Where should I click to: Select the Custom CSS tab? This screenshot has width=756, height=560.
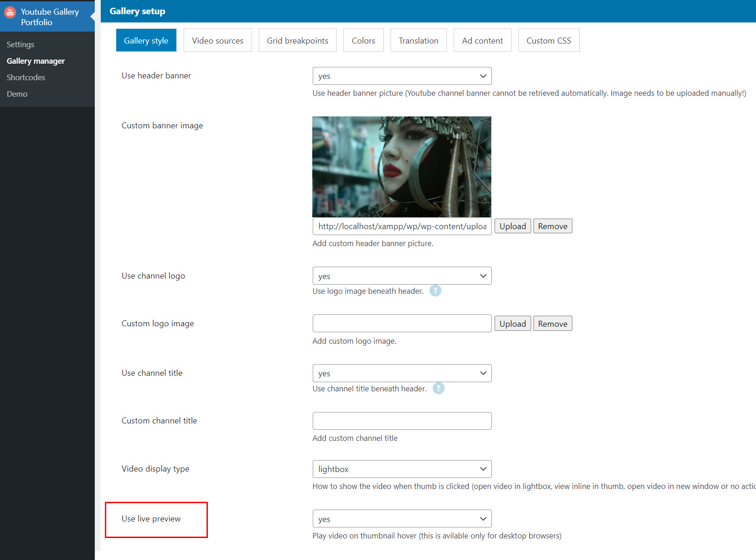548,40
